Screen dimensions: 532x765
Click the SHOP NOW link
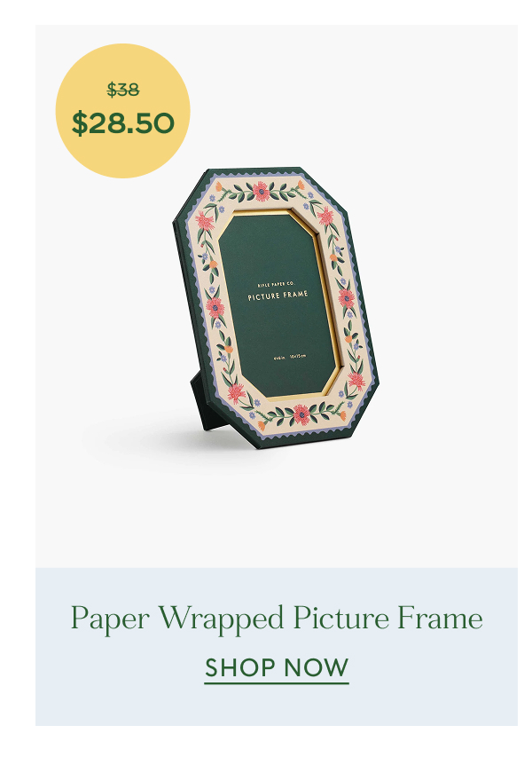point(277,668)
